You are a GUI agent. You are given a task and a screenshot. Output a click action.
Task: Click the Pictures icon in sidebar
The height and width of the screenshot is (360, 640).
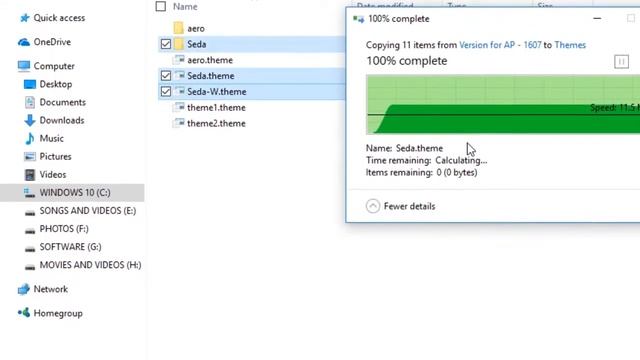(x=30, y=156)
